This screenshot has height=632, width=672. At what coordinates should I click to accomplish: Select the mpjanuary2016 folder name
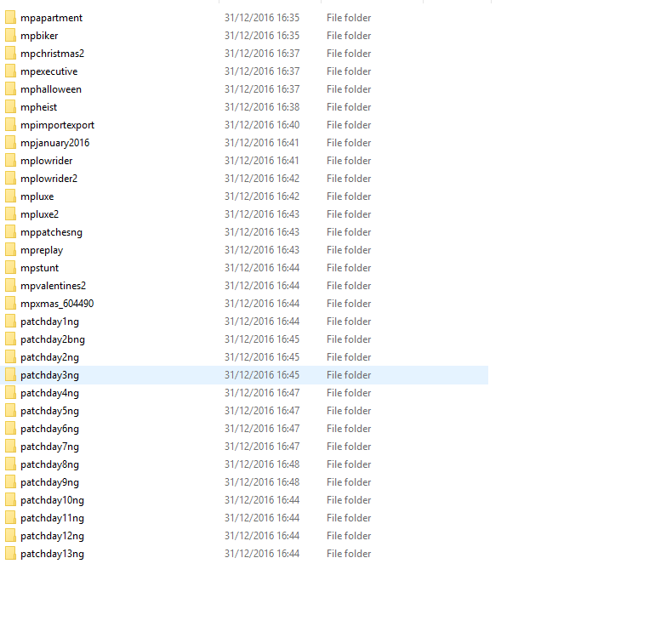click(x=54, y=143)
